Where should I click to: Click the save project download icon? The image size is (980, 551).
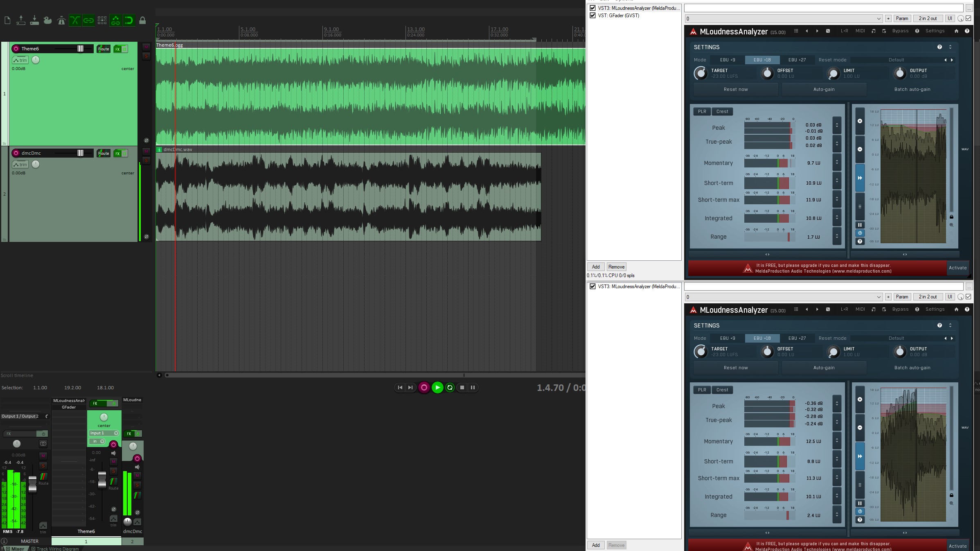(34, 20)
